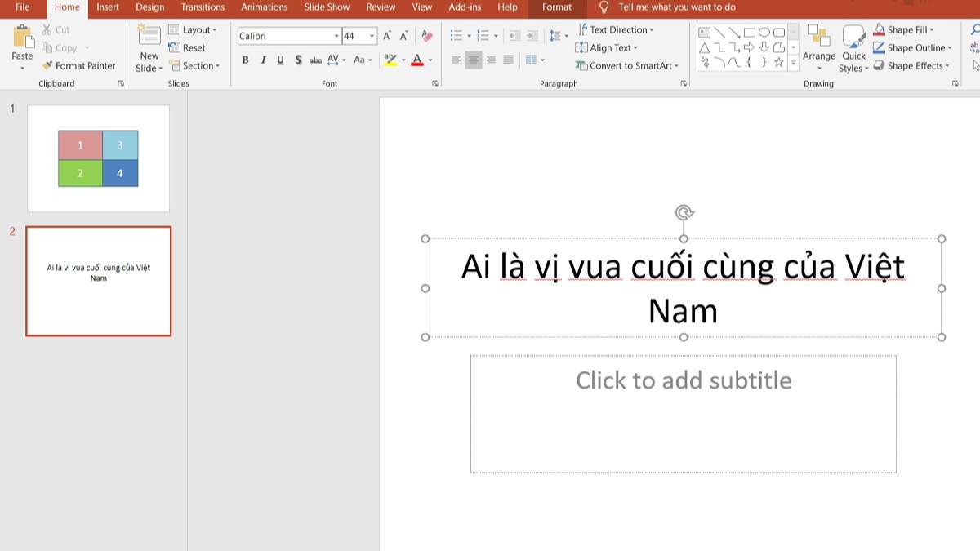Click the Line Spacing icon
This screenshot has width=980, height=551.
click(x=555, y=36)
